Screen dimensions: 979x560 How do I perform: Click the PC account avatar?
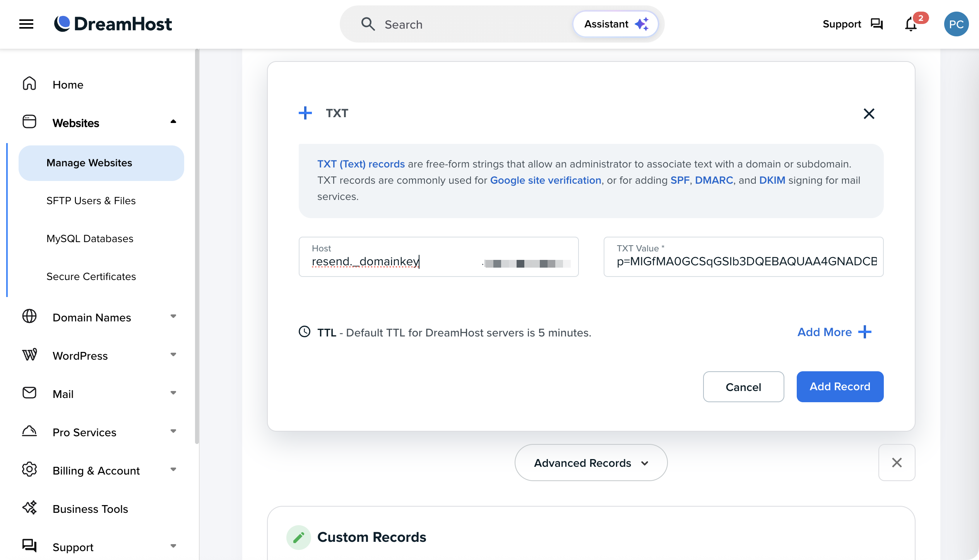(x=957, y=24)
